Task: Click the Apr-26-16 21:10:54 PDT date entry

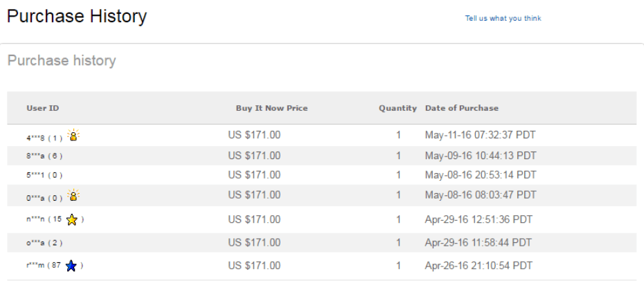Action: click(478, 266)
